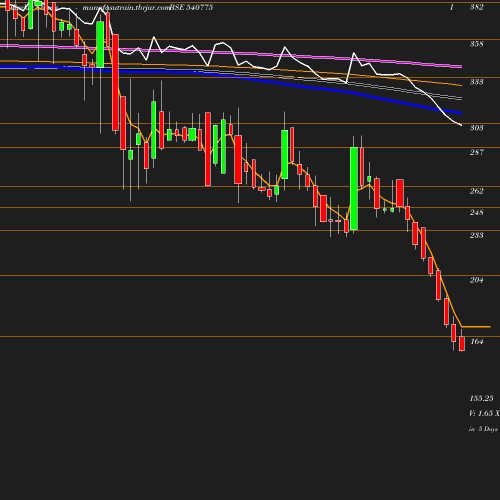500x500 pixels.
Task: Click the 'in 5 Days' text
Action: 483,429
